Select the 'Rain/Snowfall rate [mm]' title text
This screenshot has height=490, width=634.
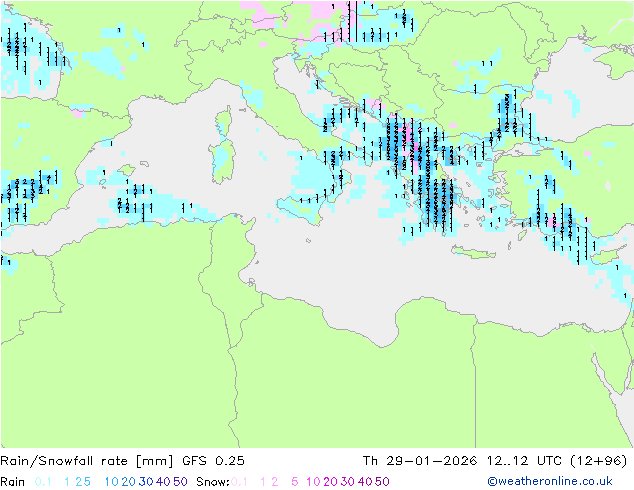click(87, 461)
